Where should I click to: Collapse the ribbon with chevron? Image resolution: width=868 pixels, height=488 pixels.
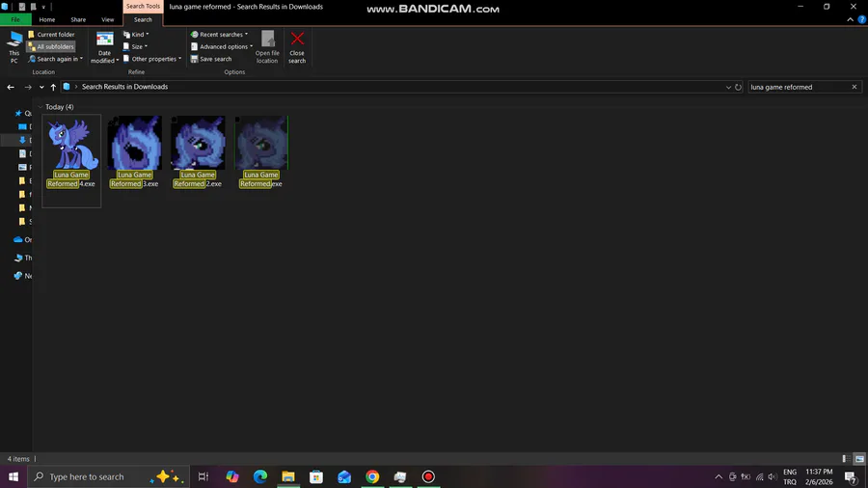pos(851,19)
